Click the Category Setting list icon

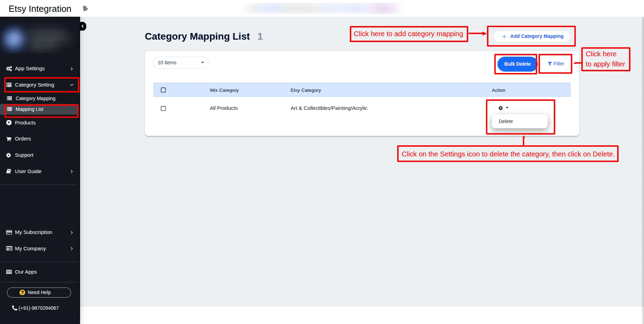point(9,85)
